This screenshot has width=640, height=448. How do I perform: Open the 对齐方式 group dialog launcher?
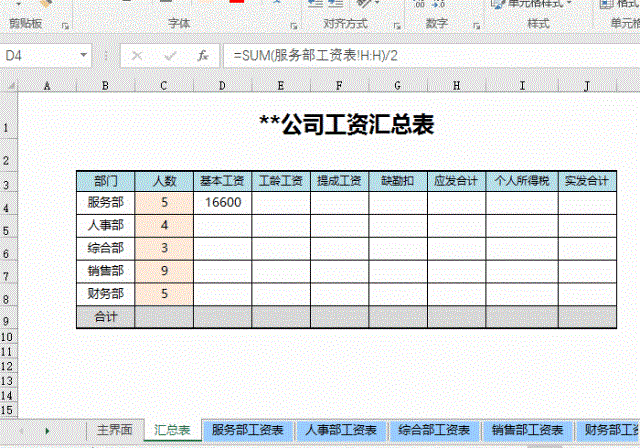(x=397, y=26)
